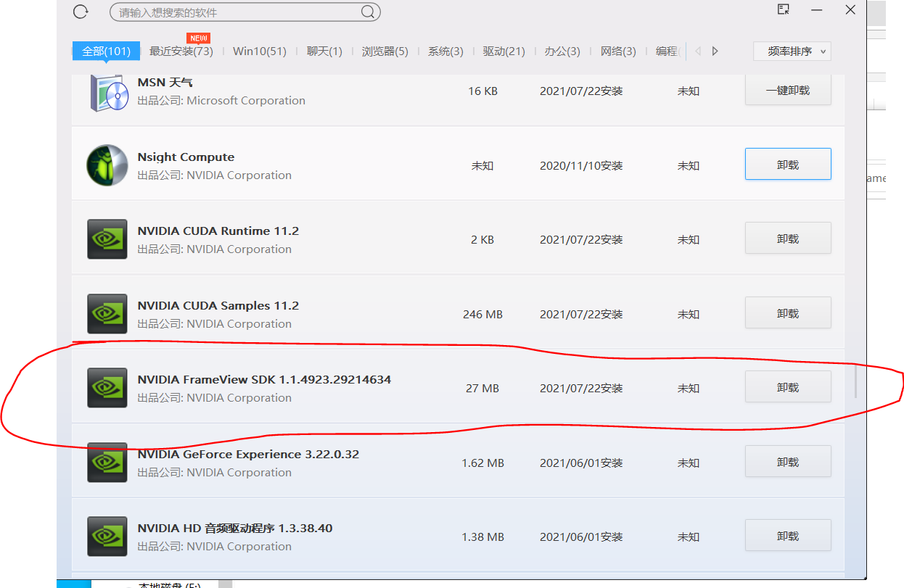
Task: Click the 27 MB size value
Action: 482,389
